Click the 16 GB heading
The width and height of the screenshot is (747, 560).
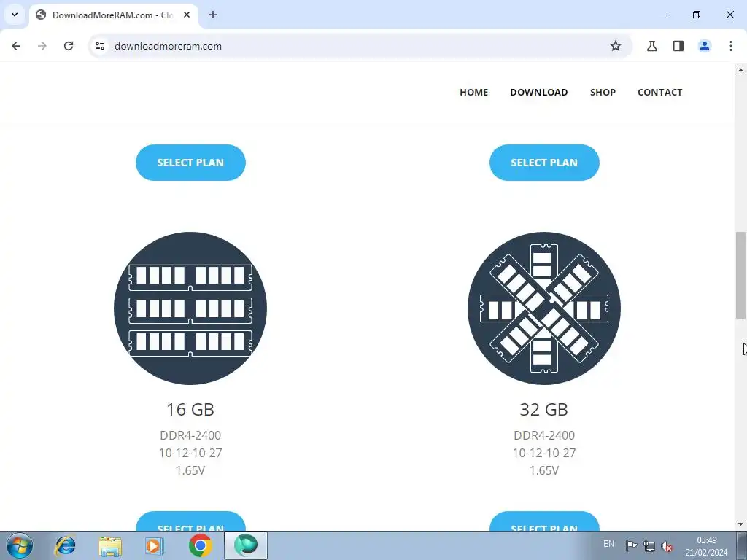click(x=190, y=410)
